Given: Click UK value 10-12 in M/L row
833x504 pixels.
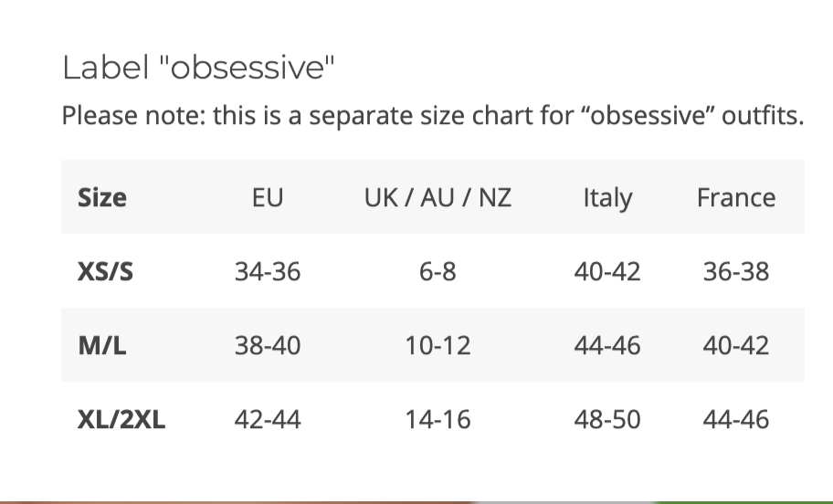Looking at the screenshot, I should [438, 345].
